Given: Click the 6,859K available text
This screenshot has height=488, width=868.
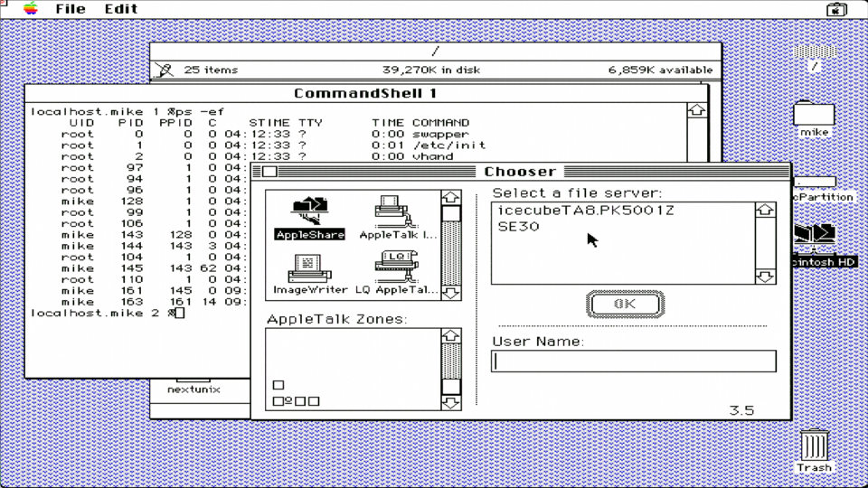Looking at the screenshot, I should point(660,70).
